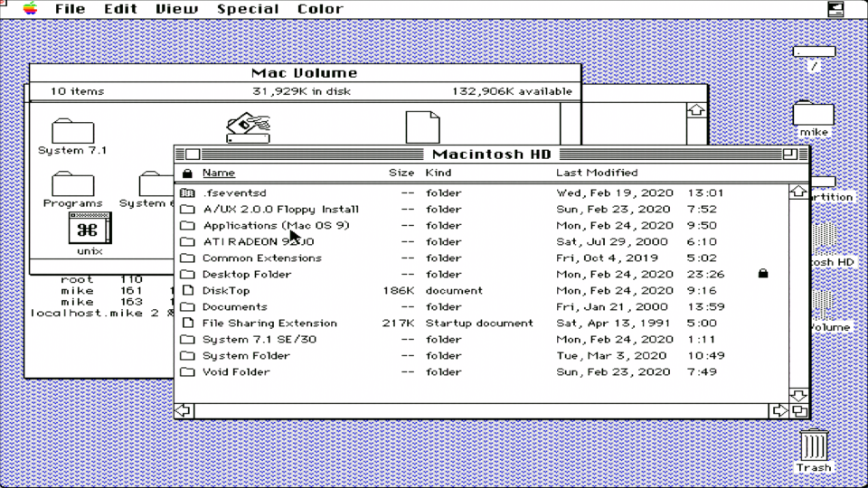
Task: Click 'Startup document' kind text
Action: coord(479,324)
